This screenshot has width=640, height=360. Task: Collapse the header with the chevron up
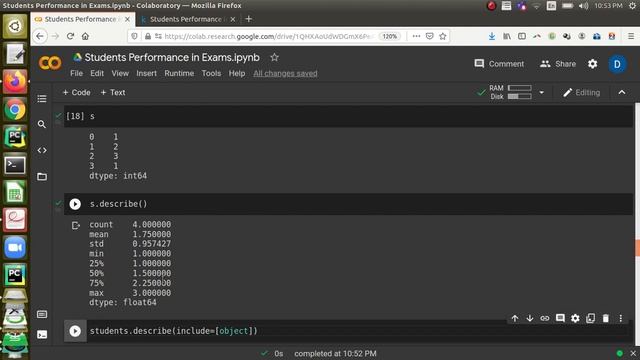pyautogui.click(x=622, y=93)
